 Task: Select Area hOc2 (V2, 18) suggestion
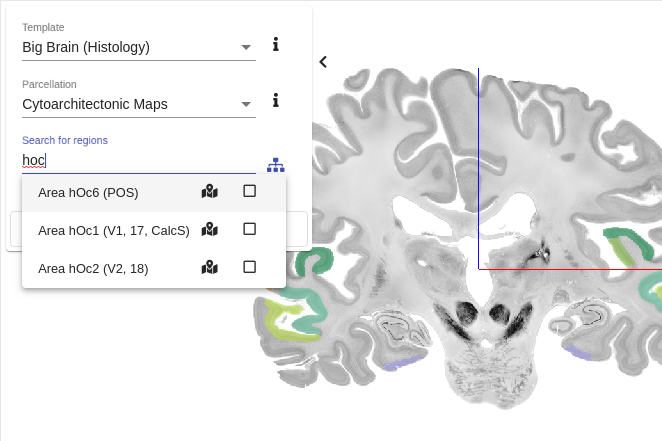point(154,268)
